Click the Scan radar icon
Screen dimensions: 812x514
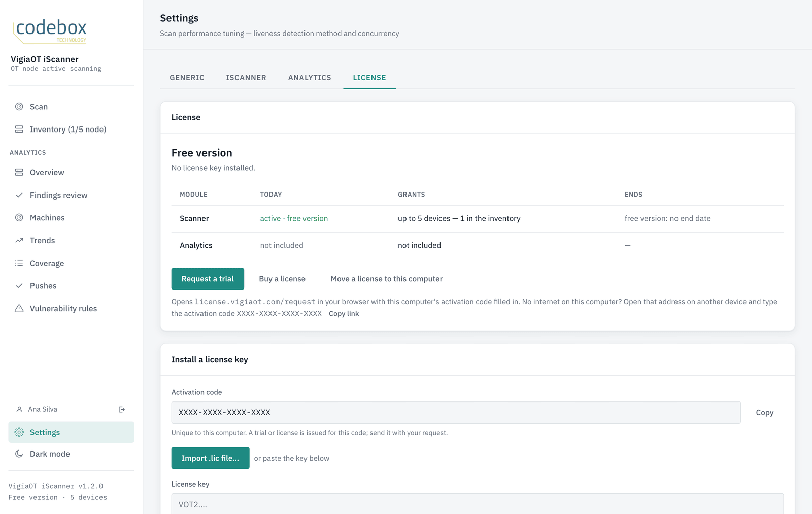[19, 107]
